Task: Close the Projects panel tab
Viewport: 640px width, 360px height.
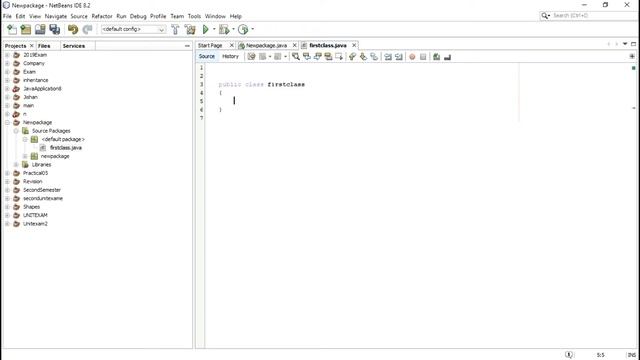Action: tap(32, 46)
